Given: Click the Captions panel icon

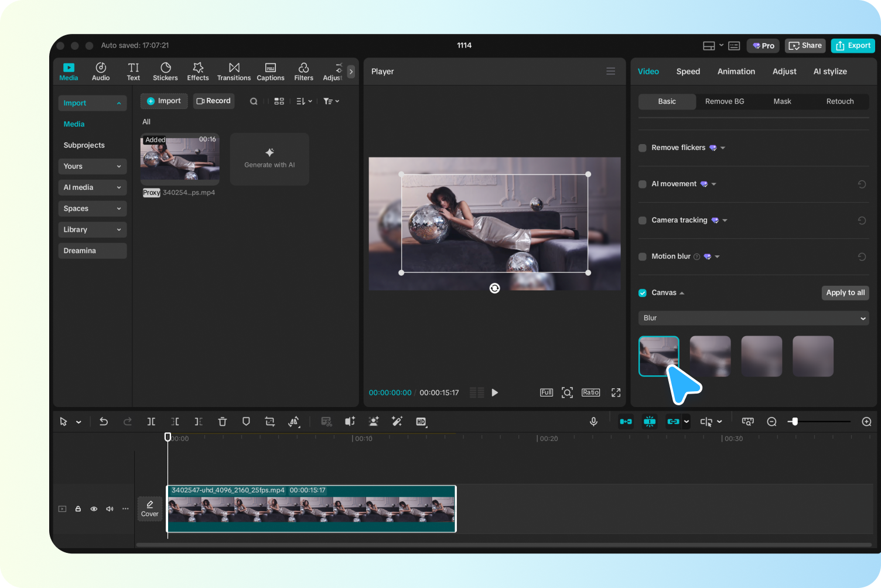Looking at the screenshot, I should point(270,71).
